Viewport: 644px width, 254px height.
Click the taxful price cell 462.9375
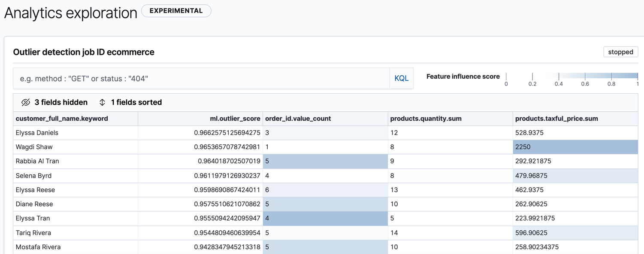(x=575, y=190)
